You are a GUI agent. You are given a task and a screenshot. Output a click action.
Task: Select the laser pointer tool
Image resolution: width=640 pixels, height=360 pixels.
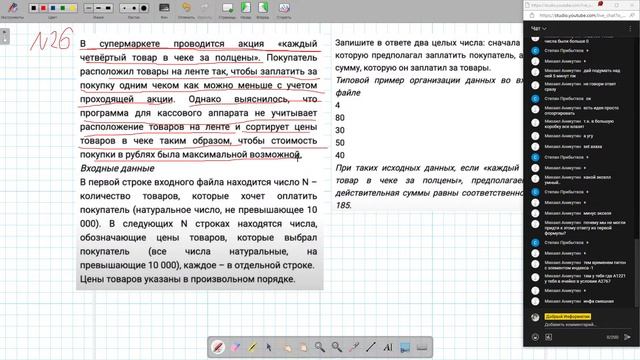click(x=354, y=347)
